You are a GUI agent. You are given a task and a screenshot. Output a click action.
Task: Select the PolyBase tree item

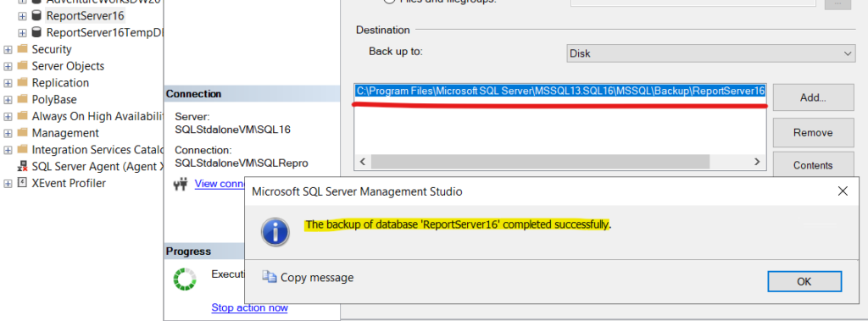pyautogui.click(x=54, y=100)
